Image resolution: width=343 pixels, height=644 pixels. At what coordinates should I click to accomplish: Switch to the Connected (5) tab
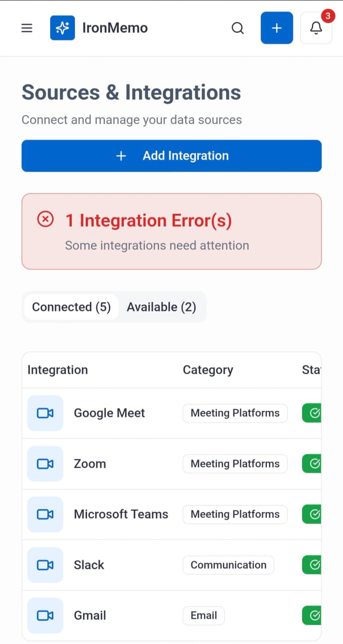point(71,307)
